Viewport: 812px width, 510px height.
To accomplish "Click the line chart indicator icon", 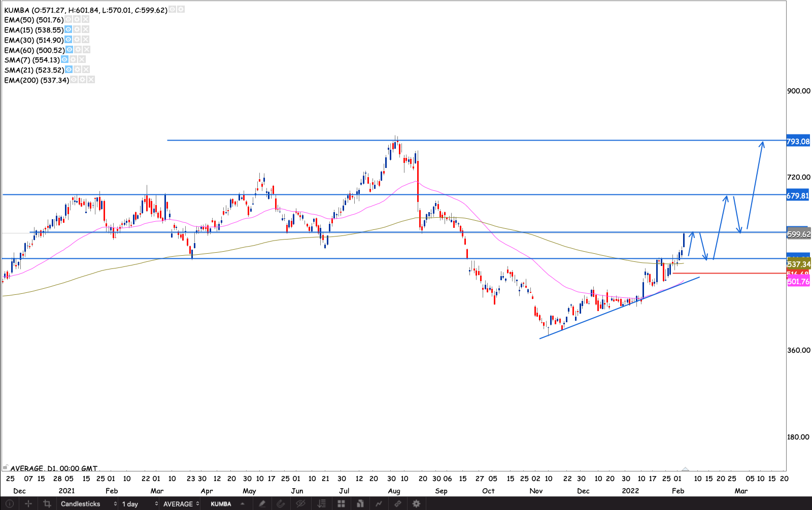I will (379, 503).
